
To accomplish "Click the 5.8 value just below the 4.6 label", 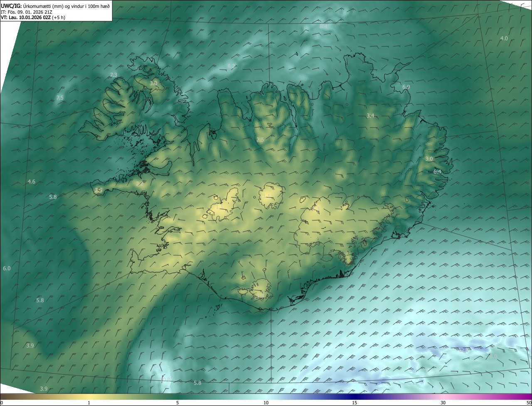I will tap(53, 197).
